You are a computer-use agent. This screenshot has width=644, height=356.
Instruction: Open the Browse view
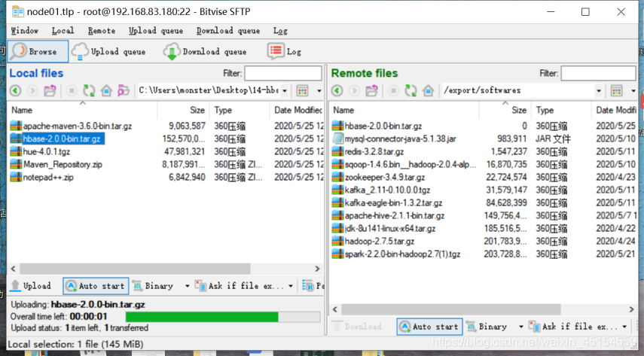click(x=38, y=52)
